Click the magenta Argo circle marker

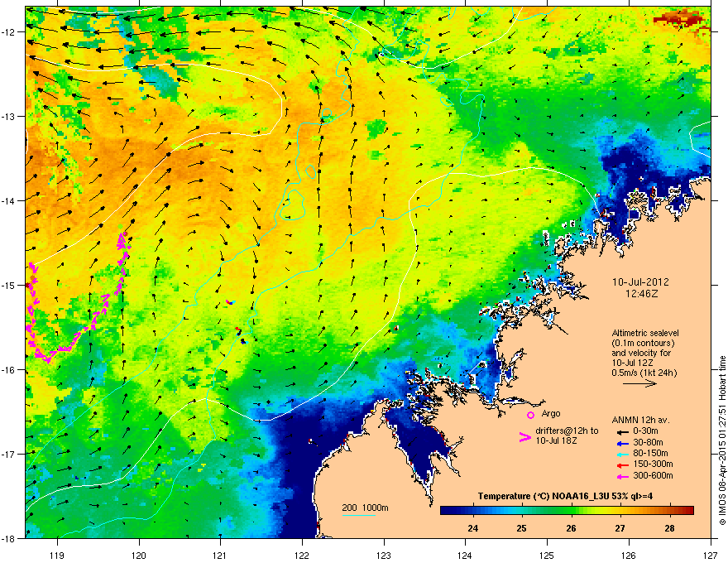530,415
